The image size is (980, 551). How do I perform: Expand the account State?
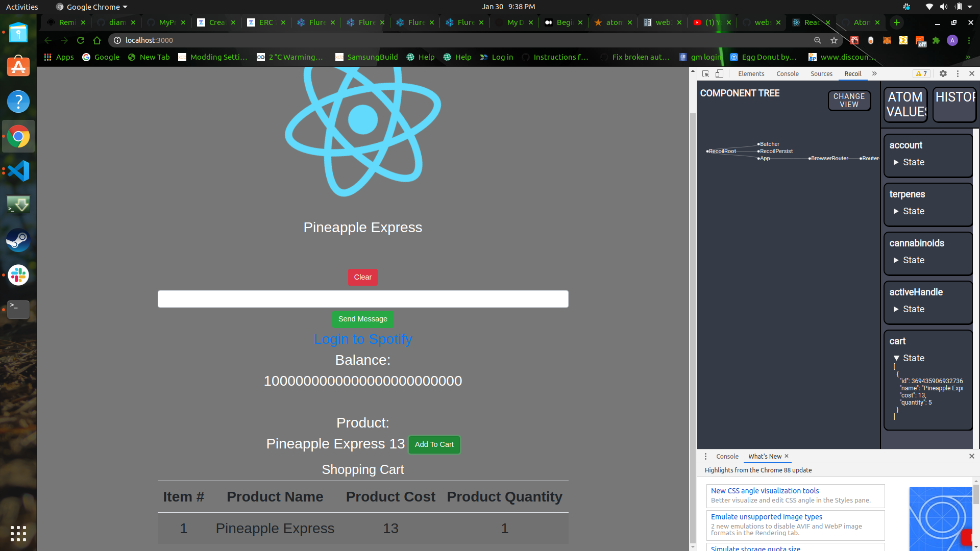coord(909,162)
